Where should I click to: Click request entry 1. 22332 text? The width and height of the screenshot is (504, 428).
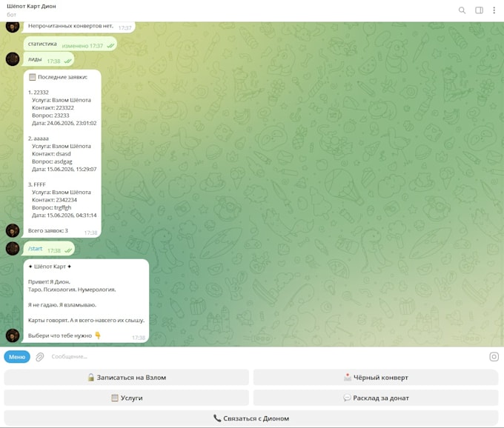pyautogui.click(x=39, y=93)
